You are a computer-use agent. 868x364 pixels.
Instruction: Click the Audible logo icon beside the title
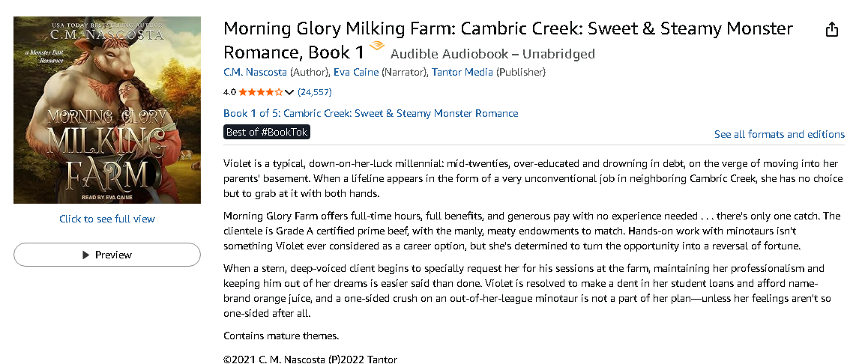(377, 48)
